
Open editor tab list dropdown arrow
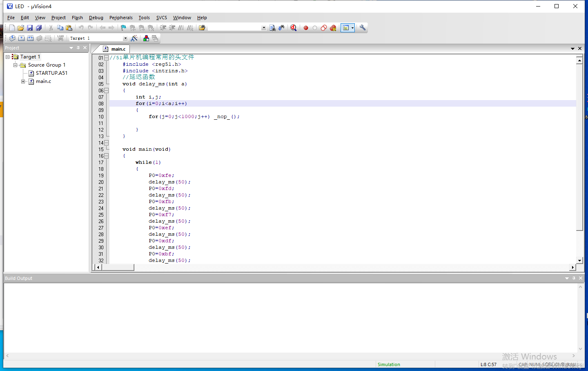pyautogui.click(x=572, y=49)
